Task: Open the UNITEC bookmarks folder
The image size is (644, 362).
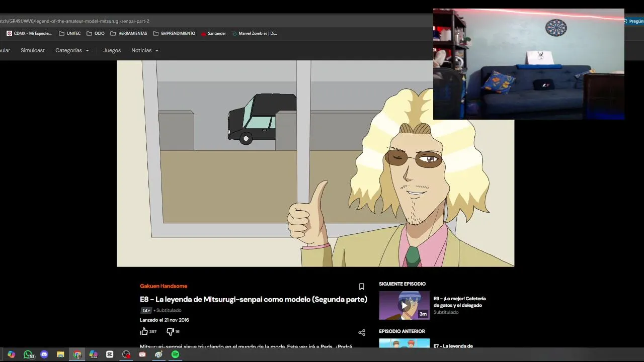Action: click(69, 33)
